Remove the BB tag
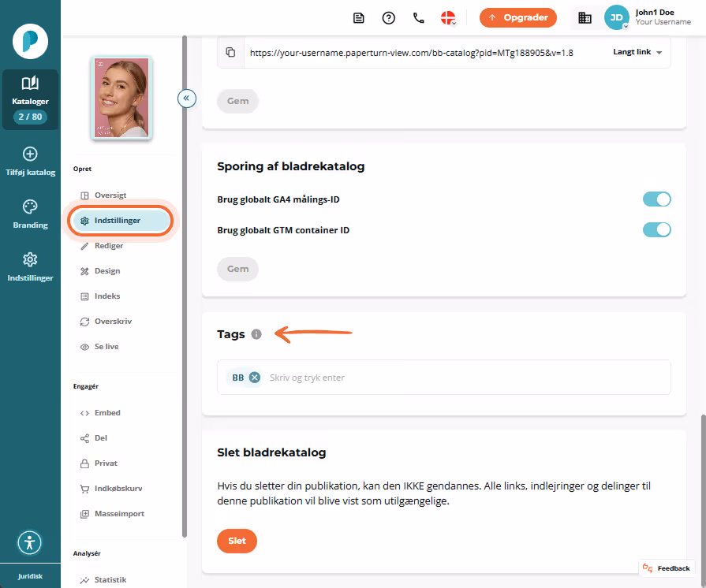This screenshot has width=706, height=588. pos(254,378)
